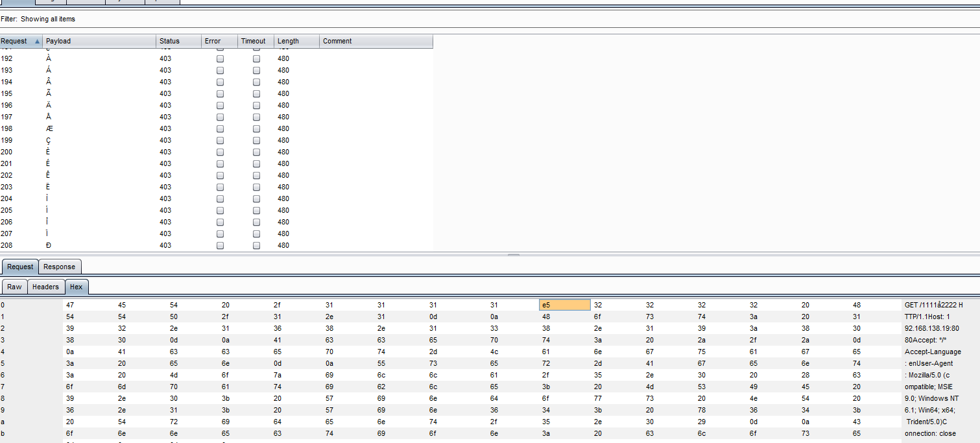The image size is (980, 443).
Task: Check the Timeout checkbox for request 195
Action: pyautogui.click(x=256, y=93)
